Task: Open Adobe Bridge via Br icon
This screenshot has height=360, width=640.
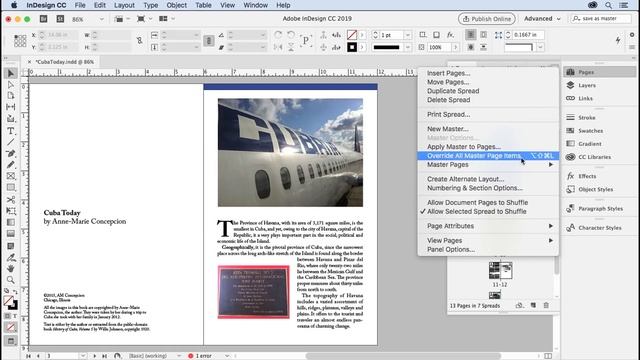Action: pyautogui.click(x=43, y=19)
